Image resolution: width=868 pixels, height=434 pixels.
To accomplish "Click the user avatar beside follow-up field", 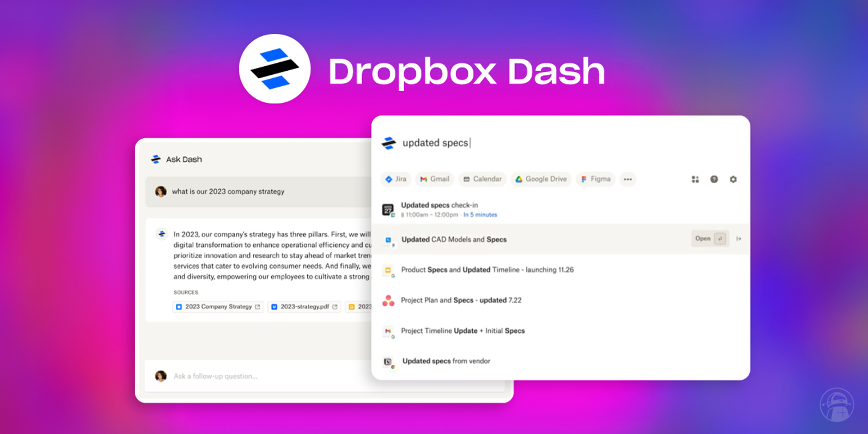I will coord(161,376).
